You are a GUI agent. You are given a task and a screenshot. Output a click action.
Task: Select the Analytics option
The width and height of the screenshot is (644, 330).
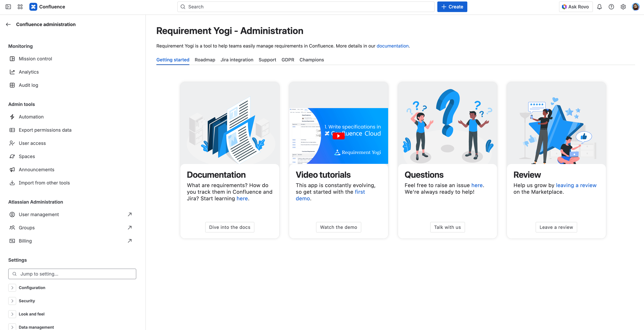(29, 72)
